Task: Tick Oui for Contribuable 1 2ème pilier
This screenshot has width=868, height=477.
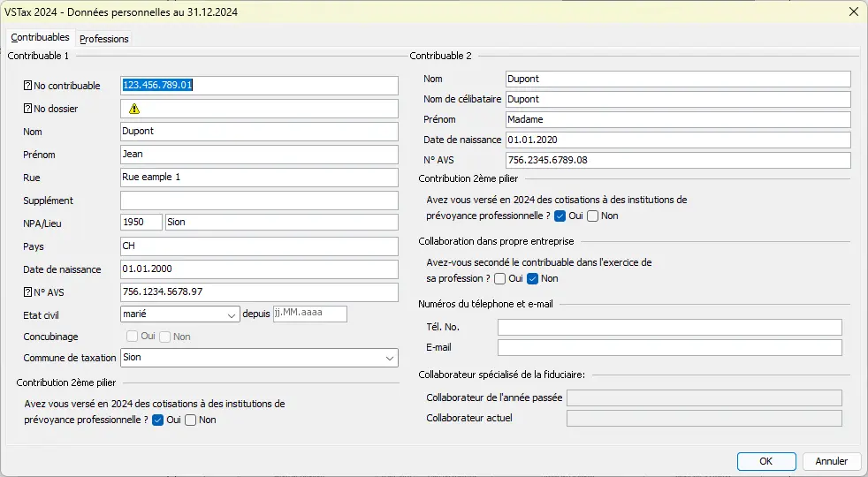Action: (157, 420)
